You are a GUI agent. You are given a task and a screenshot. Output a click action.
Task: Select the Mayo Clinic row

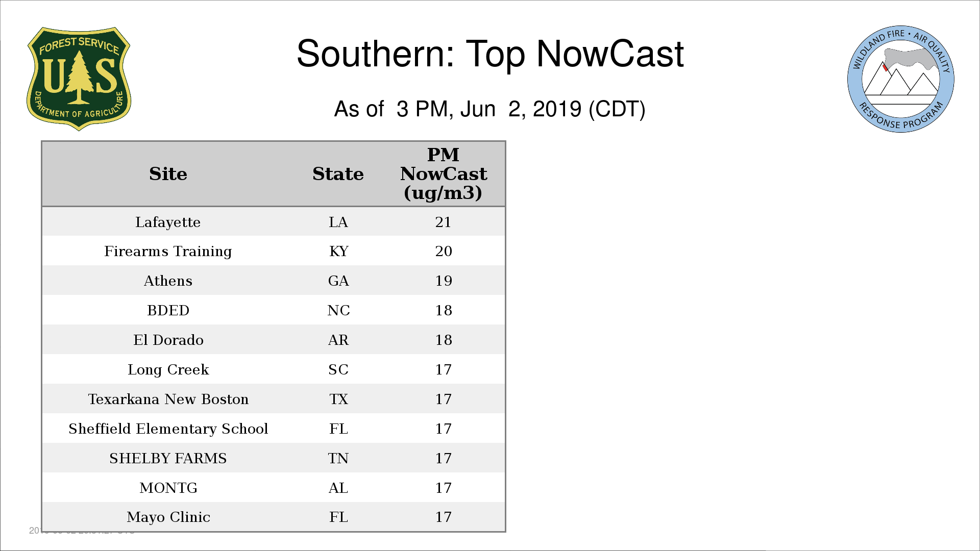click(274, 517)
